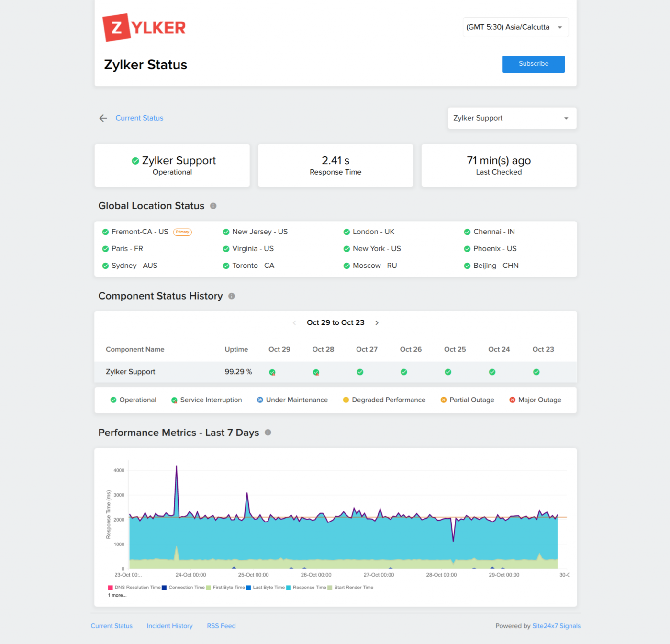Toggle First Byte Time legend swatch
The image size is (670, 644).
point(208,588)
